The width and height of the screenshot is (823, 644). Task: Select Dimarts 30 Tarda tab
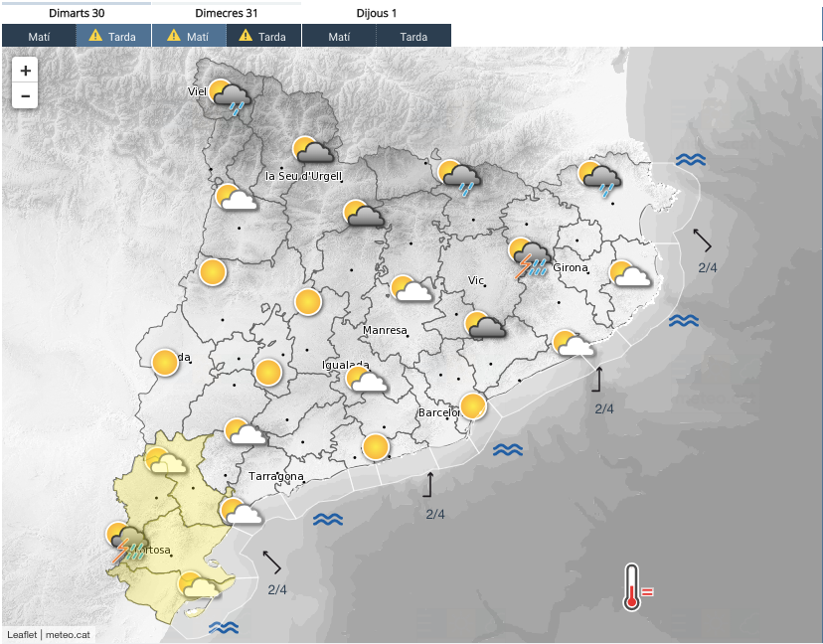113,37
